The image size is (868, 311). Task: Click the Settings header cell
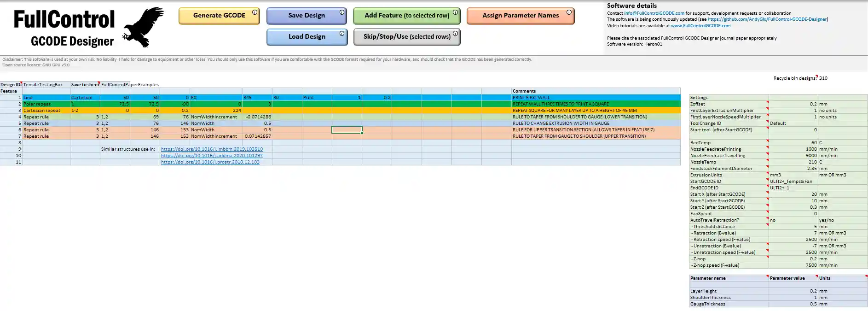pos(729,98)
